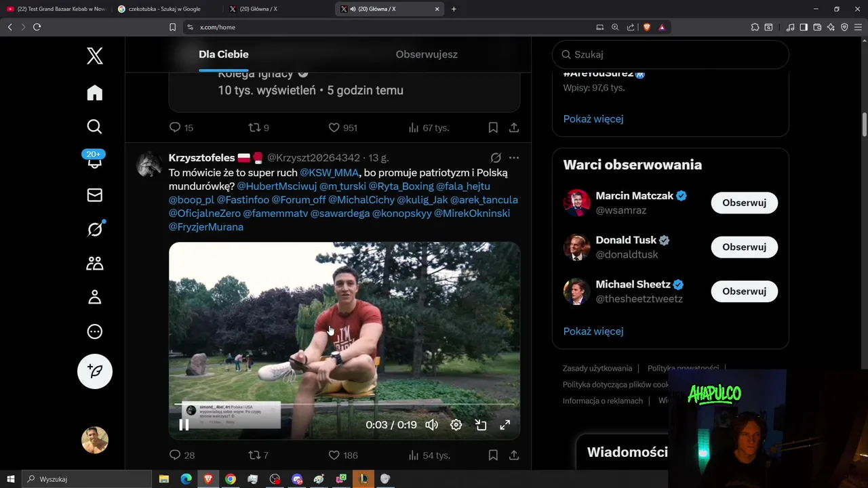The width and height of the screenshot is (868, 488).
Task: Mute the video sound
Action: pos(432,425)
